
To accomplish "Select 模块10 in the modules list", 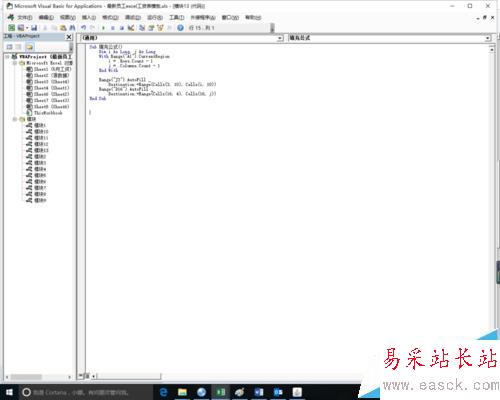I will [37, 131].
